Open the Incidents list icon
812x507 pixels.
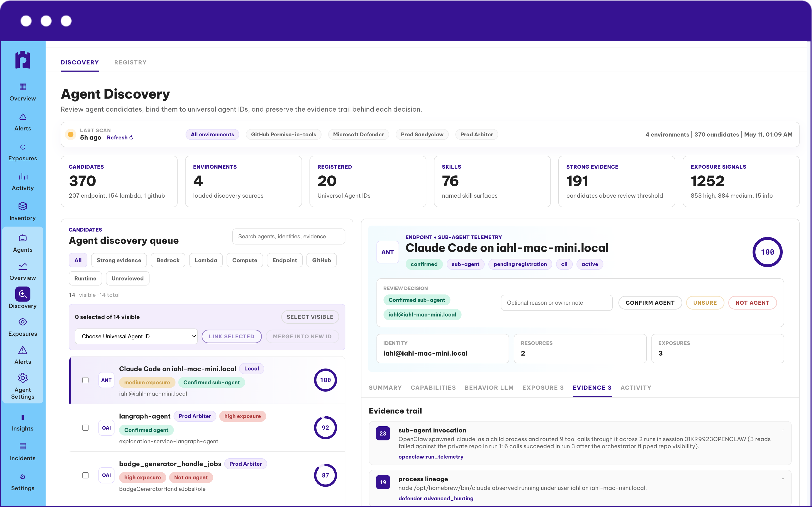pos(23,446)
